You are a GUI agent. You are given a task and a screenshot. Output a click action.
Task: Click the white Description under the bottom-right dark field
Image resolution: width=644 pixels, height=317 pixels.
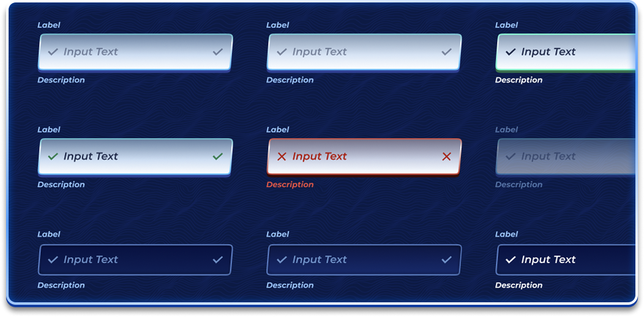pyautogui.click(x=519, y=285)
